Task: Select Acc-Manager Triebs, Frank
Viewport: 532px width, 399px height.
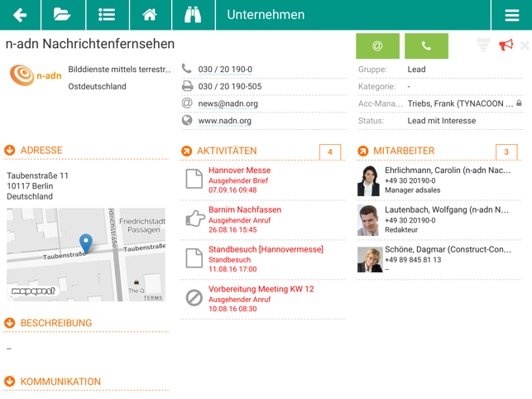Action: coord(460,103)
